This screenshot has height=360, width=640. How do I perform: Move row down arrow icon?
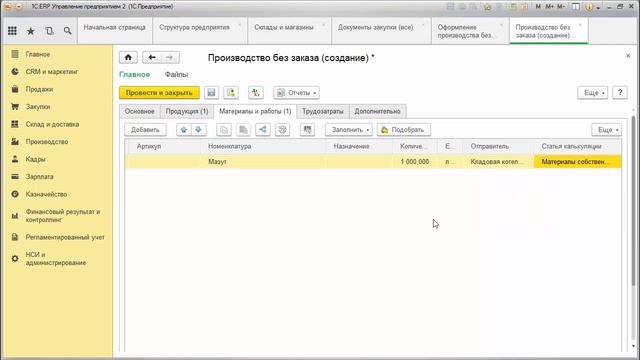click(198, 130)
